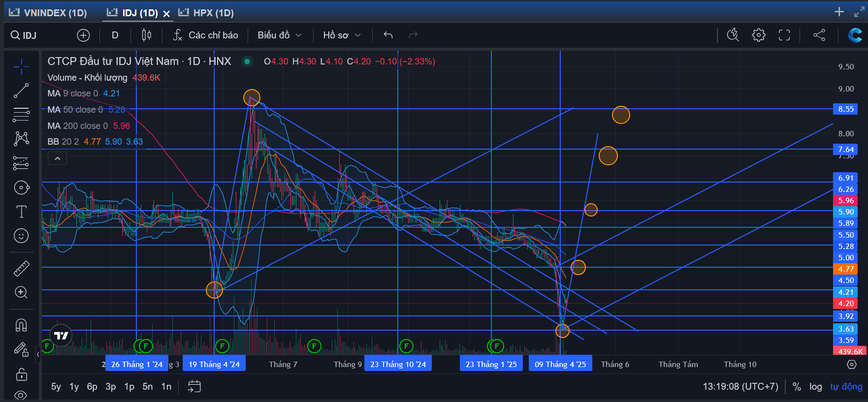Open go to date calendar
868x402 pixels.
194,387
